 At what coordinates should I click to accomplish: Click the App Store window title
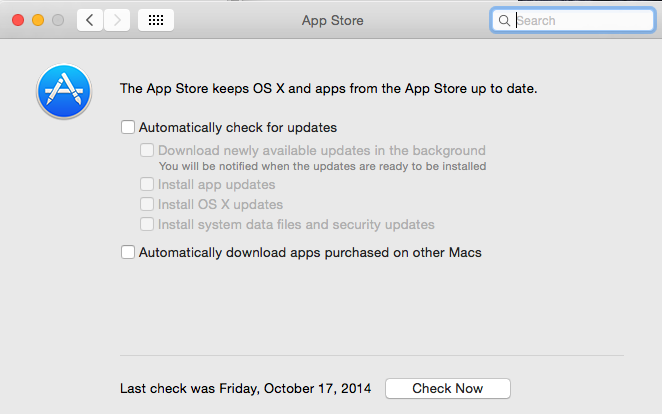(333, 20)
